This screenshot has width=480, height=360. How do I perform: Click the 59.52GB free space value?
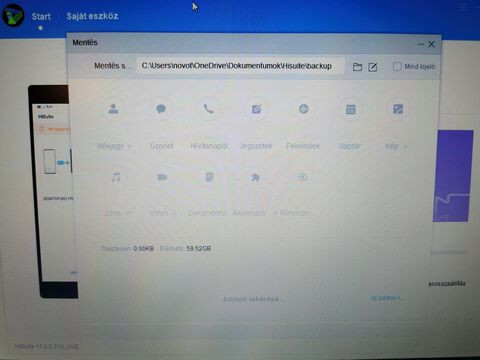(x=199, y=248)
